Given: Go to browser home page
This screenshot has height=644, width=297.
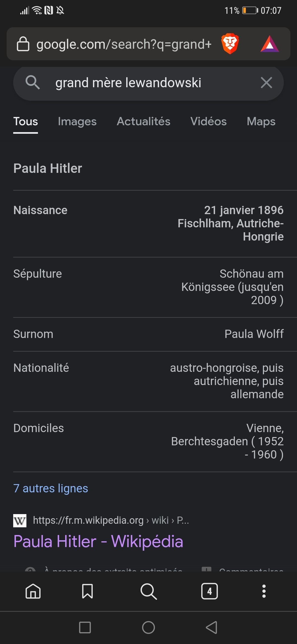Looking at the screenshot, I should [x=33, y=591].
